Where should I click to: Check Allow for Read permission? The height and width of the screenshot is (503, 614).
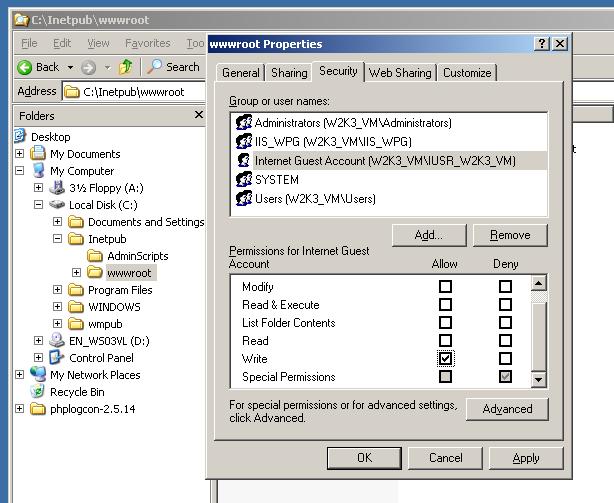(x=445, y=341)
